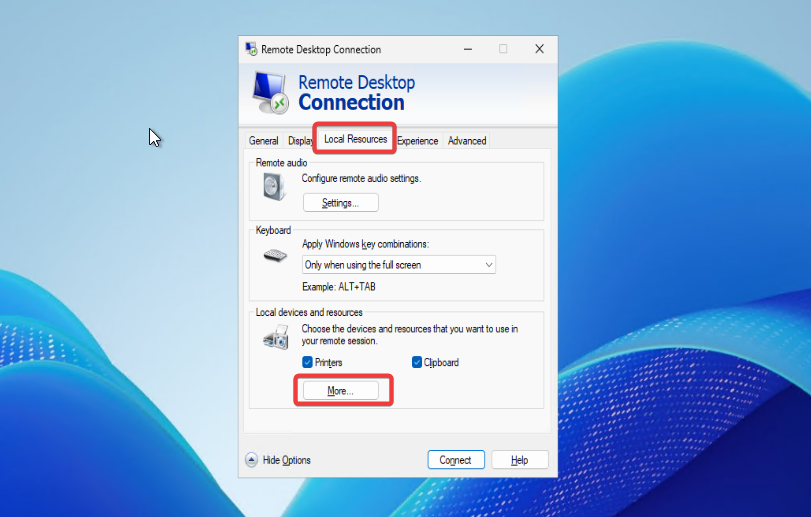Go to the Experience tab

tap(417, 141)
